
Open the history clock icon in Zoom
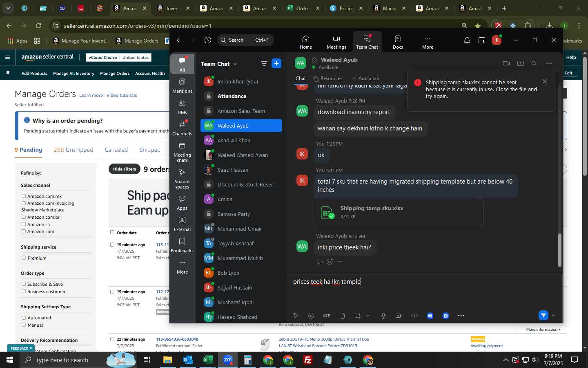(208, 40)
